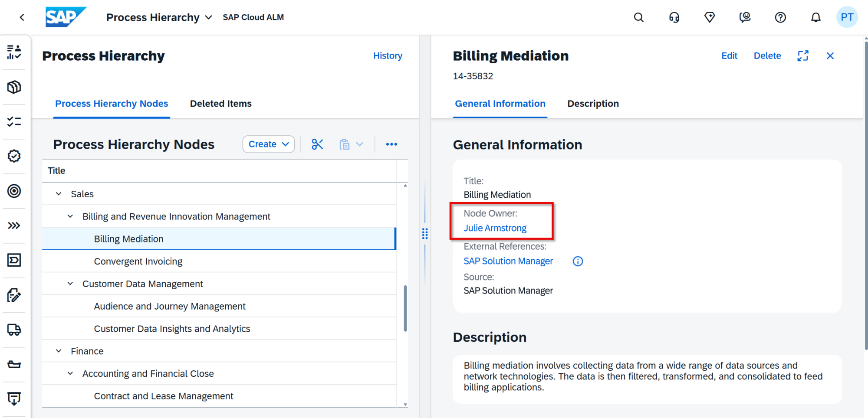
Task: Enter full screen for Billing Mediation panel
Action: click(x=803, y=56)
